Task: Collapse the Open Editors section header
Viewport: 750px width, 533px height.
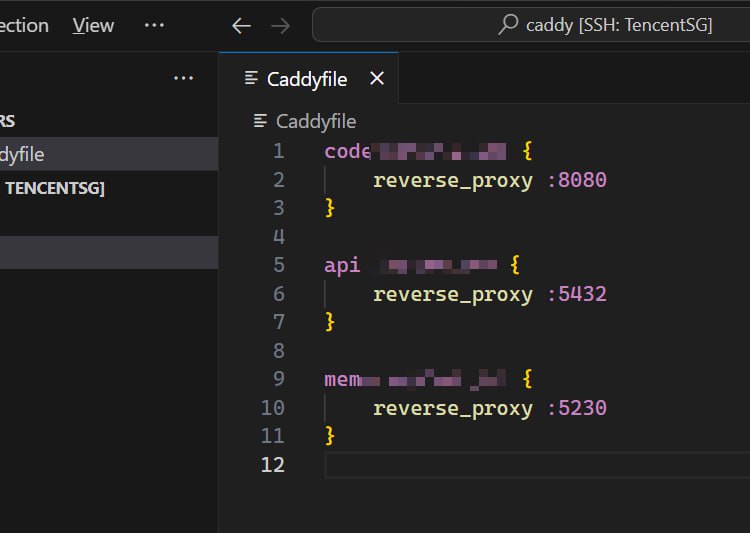Action: [8, 121]
